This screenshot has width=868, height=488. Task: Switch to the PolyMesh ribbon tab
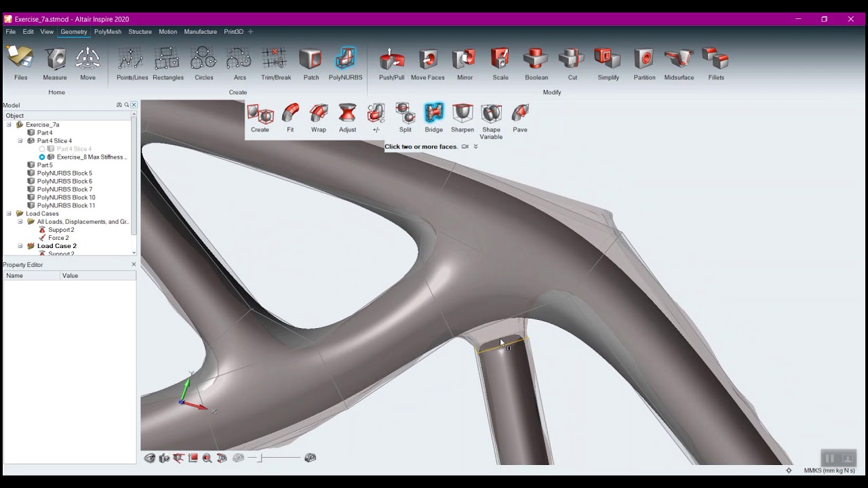pyautogui.click(x=108, y=32)
